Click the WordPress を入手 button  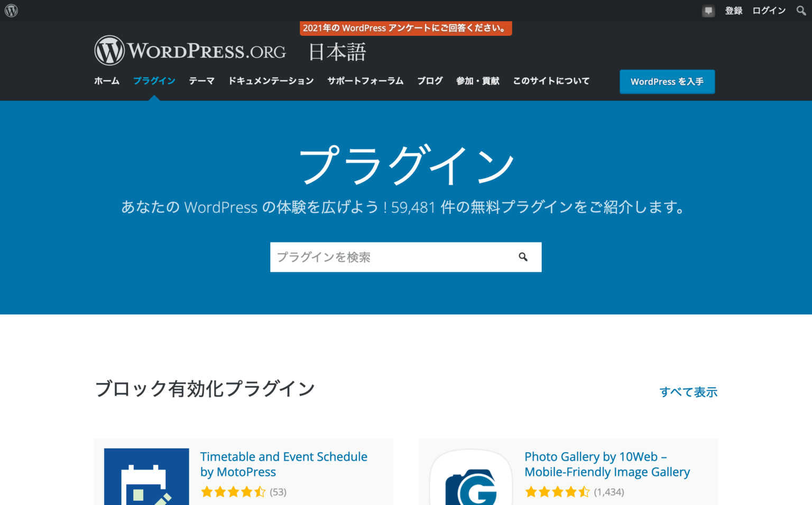pyautogui.click(x=667, y=81)
